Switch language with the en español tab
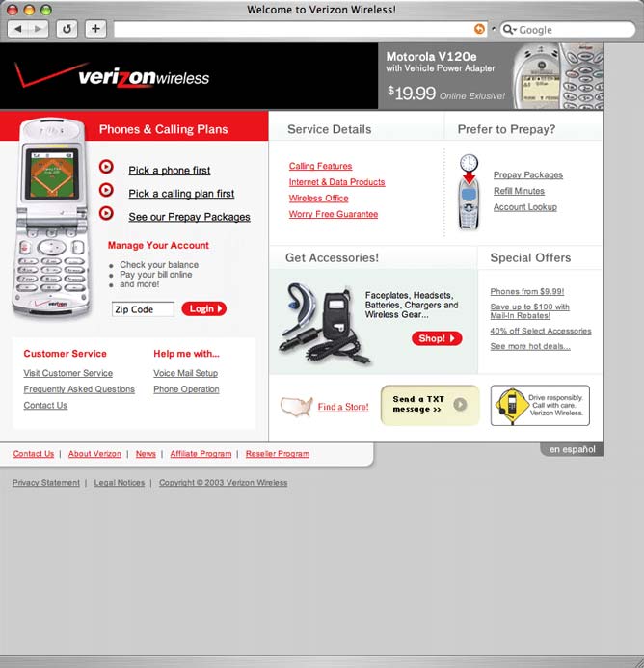The height and width of the screenshot is (668, 644). point(572,449)
